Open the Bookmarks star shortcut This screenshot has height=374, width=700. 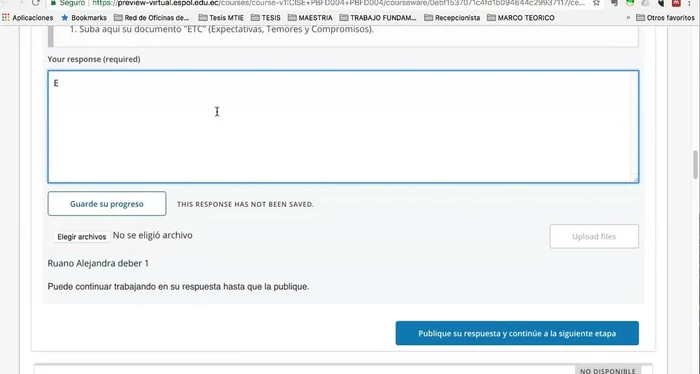click(x=84, y=18)
